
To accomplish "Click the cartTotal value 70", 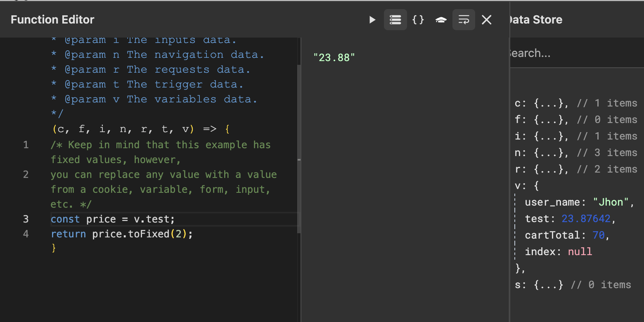I will pyautogui.click(x=599, y=235).
